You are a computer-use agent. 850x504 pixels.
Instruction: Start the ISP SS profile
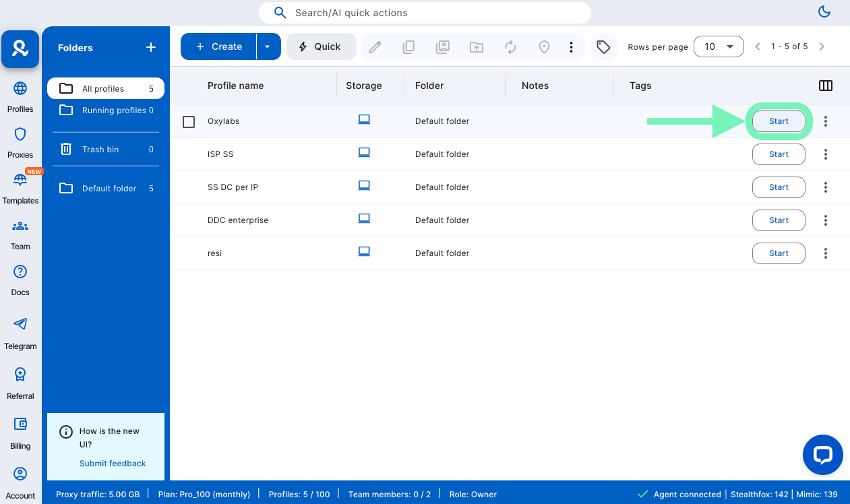[x=779, y=154]
